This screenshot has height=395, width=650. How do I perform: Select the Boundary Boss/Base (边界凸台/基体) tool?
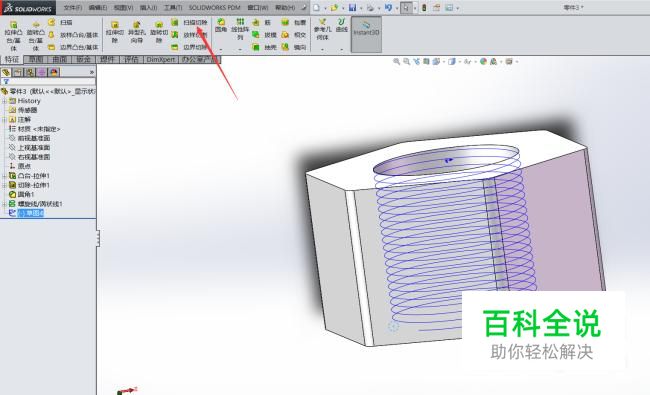(x=73, y=47)
